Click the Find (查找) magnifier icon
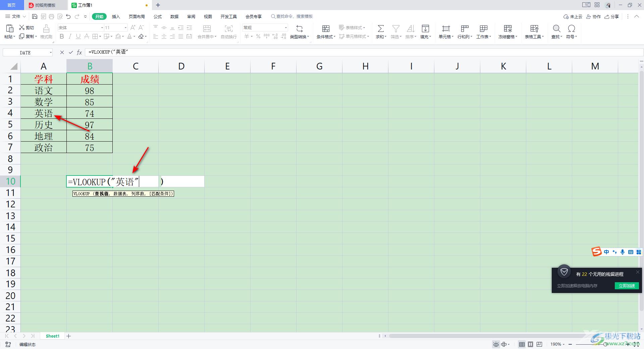Image resolution: width=644 pixels, height=349 pixels. pyautogui.click(x=556, y=29)
